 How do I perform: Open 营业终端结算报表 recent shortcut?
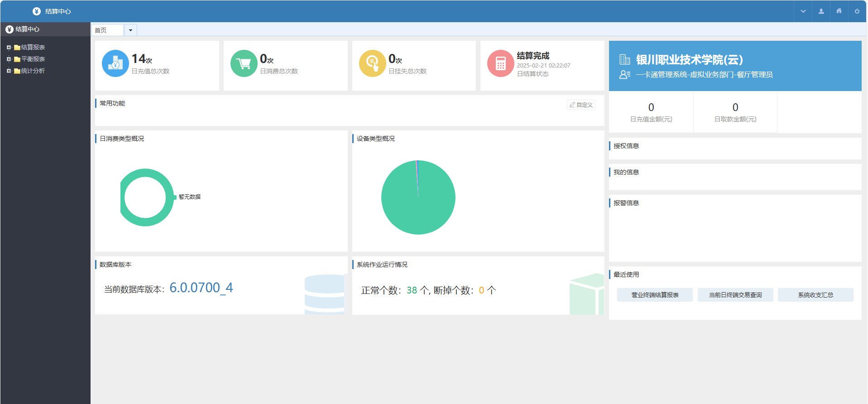(x=655, y=295)
